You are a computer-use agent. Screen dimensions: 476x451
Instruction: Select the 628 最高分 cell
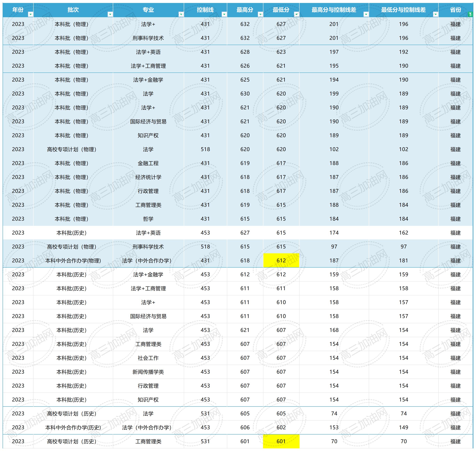click(245, 52)
